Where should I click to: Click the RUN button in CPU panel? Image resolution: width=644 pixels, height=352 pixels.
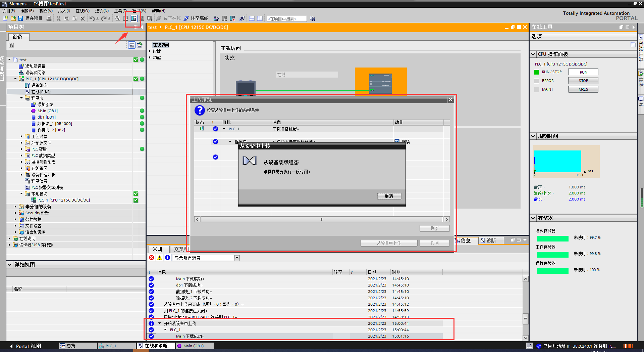[x=583, y=72]
